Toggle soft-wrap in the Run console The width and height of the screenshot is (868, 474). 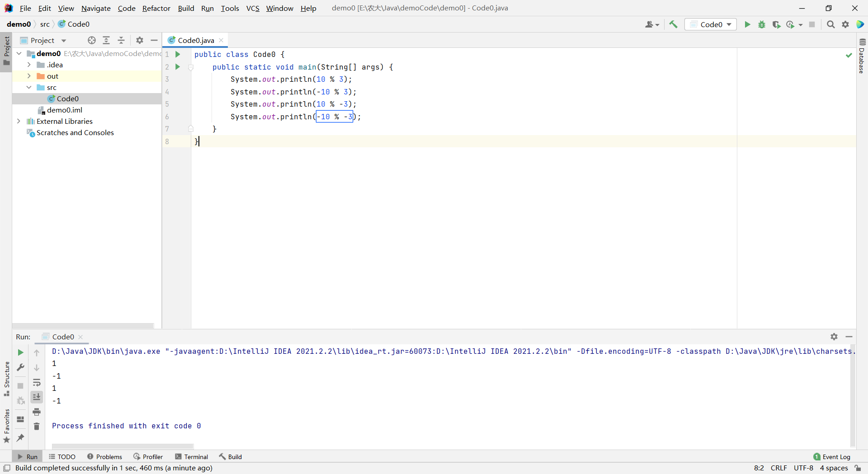pyautogui.click(x=37, y=382)
